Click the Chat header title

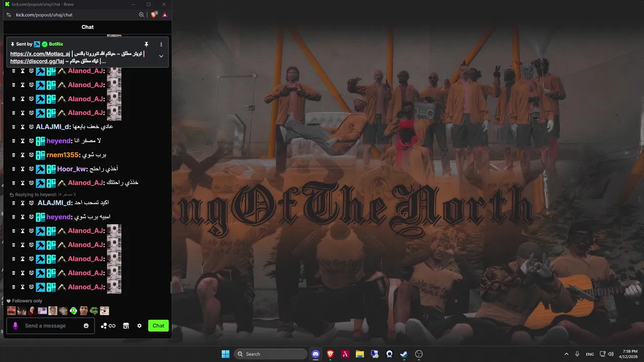(88, 27)
